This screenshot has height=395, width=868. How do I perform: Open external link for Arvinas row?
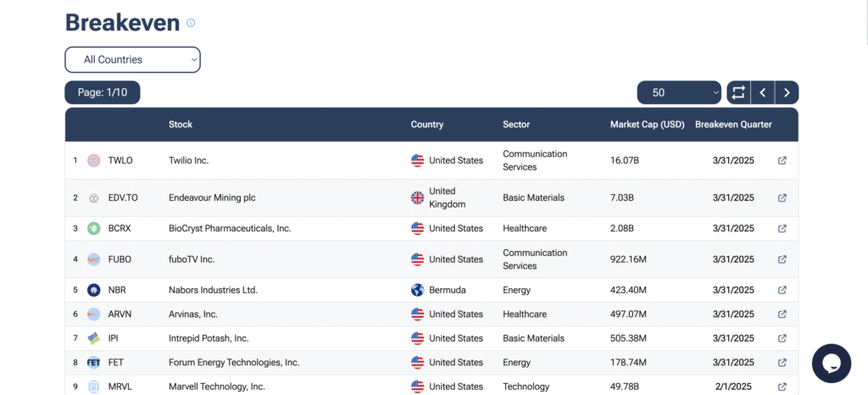click(782, 314)
